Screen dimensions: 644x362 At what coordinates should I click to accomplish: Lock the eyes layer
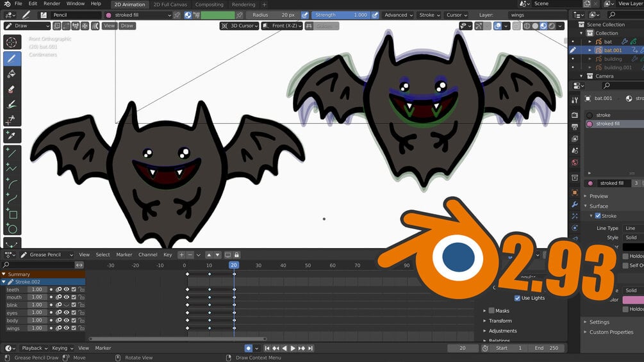point(81,313)
